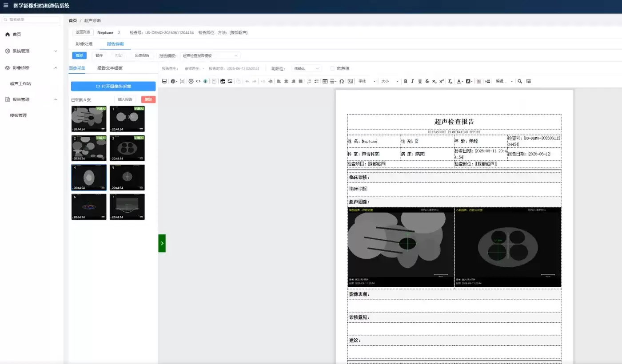
Task: Switch to the 报告编辑 tab
Action: [x=116, y=44]
